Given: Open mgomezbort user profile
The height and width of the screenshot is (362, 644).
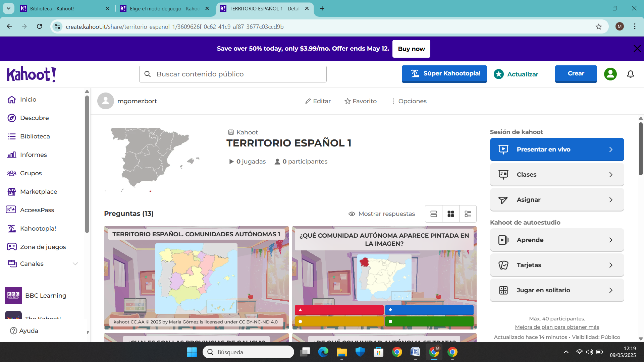Looking at the screenshot, I should point(127,101).
